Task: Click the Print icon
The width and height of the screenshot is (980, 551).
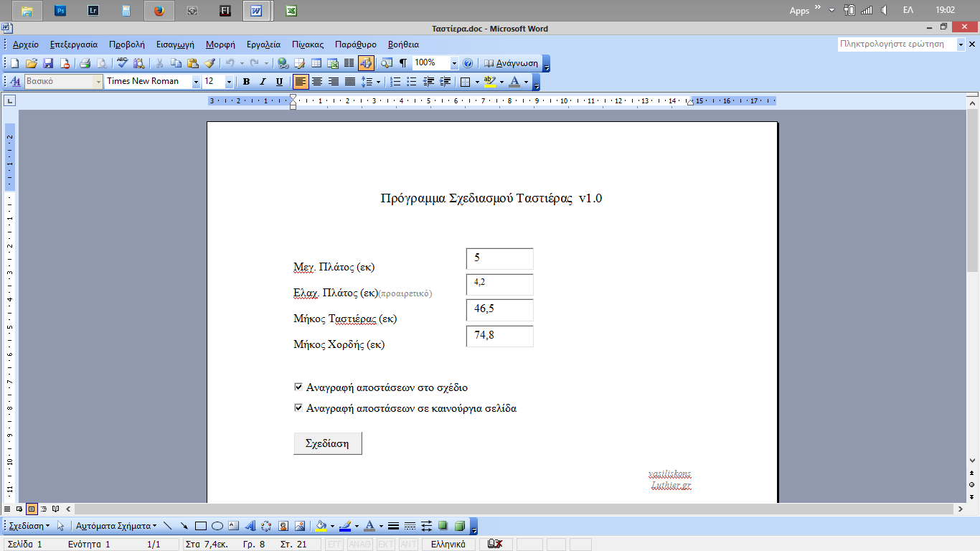Action: pyautogui.click(x=85, y=63)
